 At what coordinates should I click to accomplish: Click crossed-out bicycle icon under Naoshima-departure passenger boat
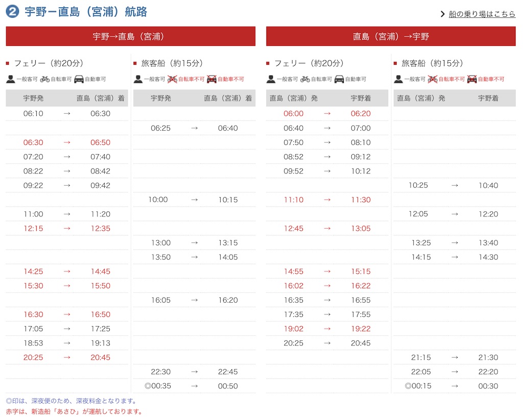pos(433,79)
